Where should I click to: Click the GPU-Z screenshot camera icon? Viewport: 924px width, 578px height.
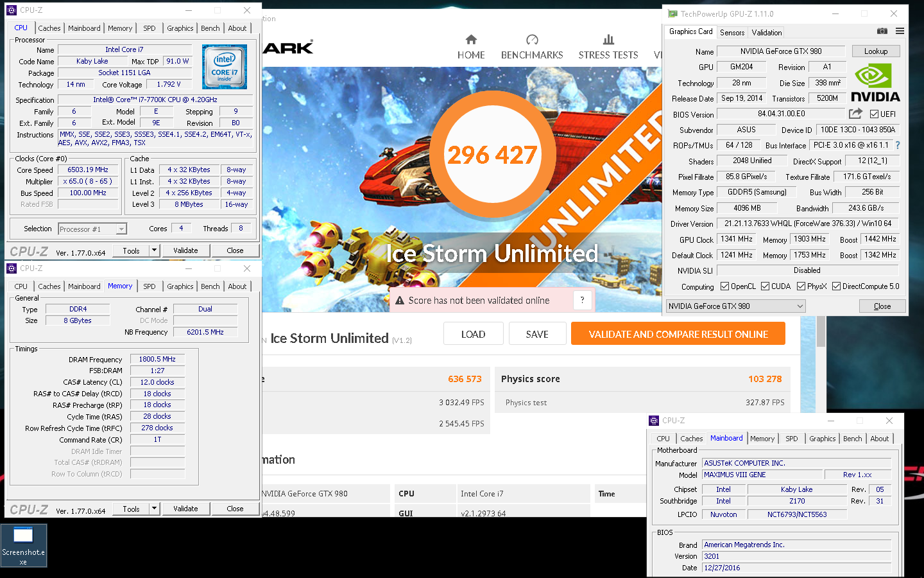(882, 31)
